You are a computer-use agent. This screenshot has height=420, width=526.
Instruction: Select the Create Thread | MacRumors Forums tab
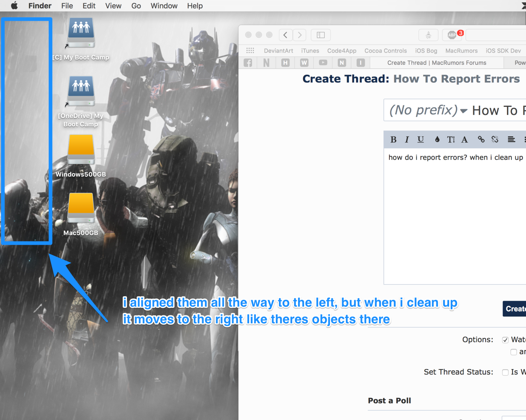click(437, 63)
